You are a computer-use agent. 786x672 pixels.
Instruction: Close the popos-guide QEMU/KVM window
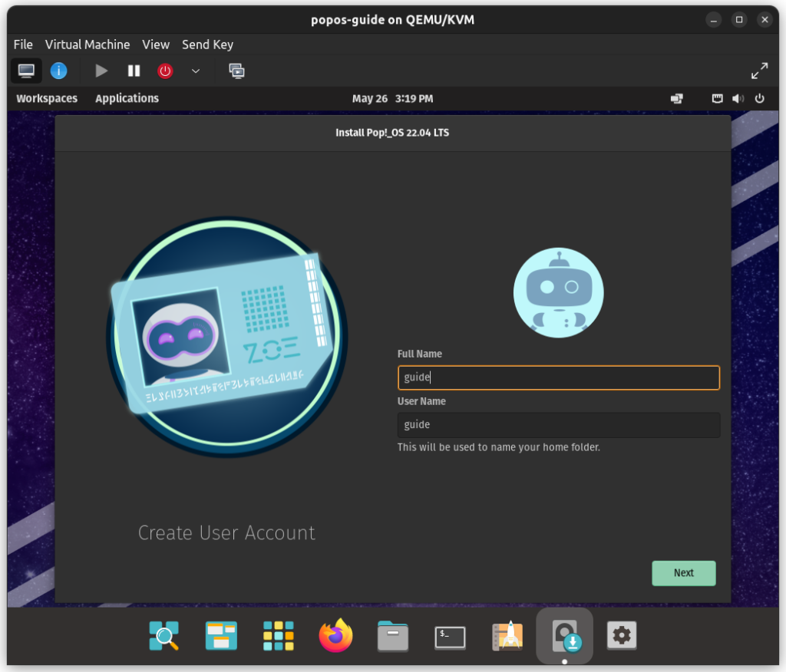(765, 20)
